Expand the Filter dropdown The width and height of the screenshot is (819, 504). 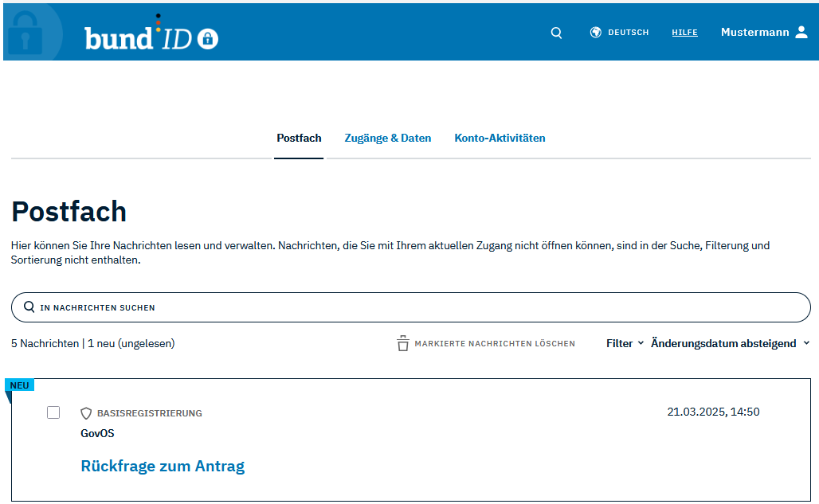[625, 343]
